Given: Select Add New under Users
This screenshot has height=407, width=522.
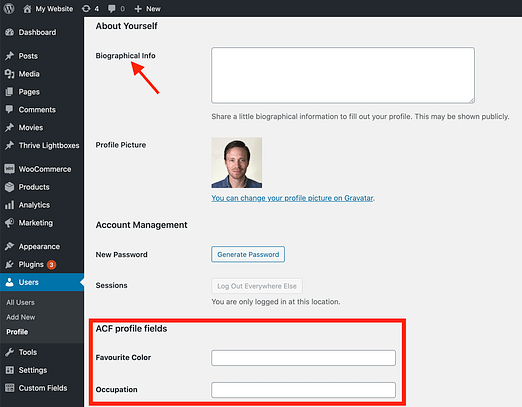Looking at the screenshot, I should 21,317.
